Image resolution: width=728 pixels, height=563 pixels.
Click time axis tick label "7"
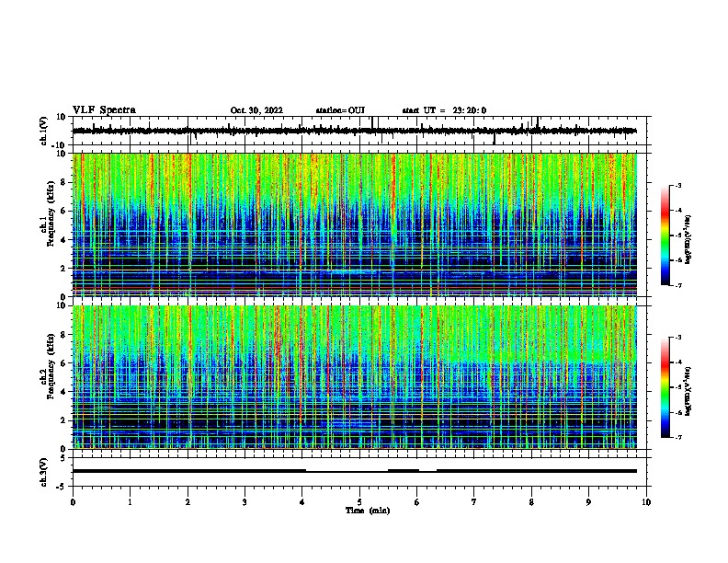(x=474, y=502)
